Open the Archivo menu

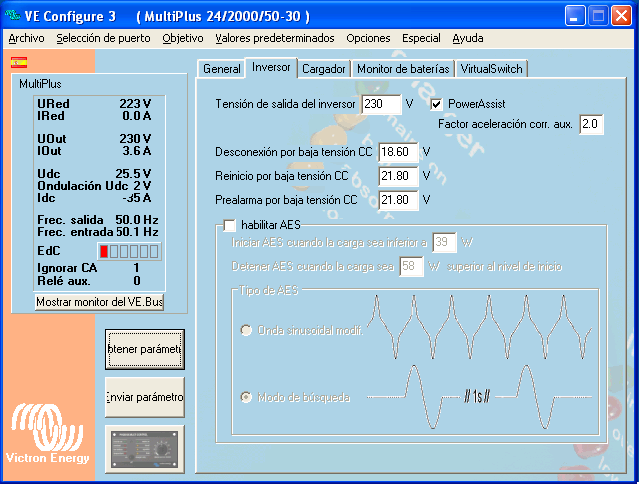[26, 38]
